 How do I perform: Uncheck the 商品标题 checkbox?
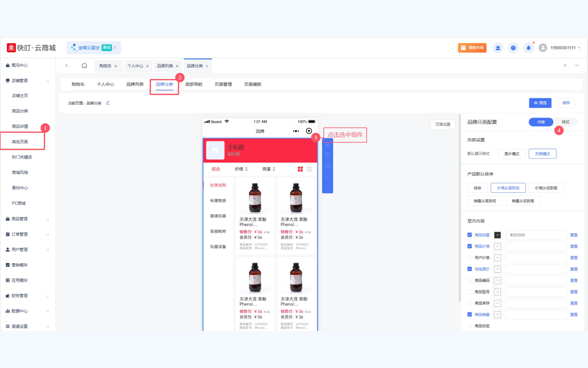click(469, 235)
